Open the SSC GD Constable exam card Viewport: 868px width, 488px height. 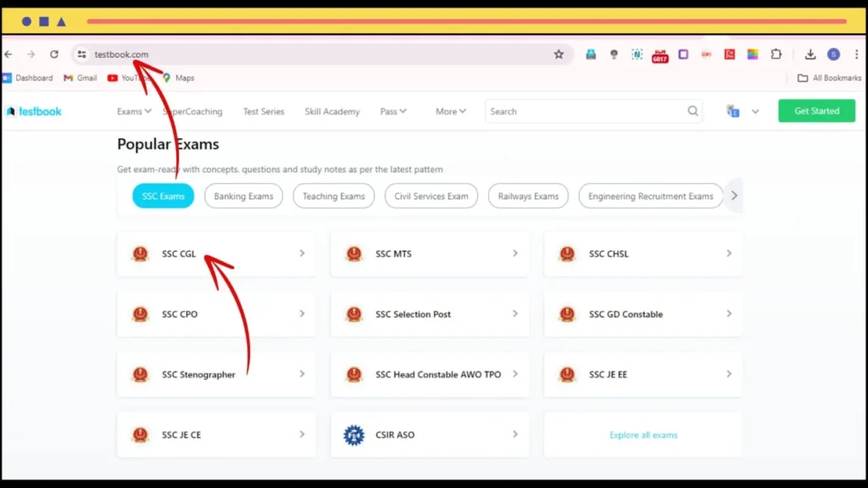pyautogui.click(x=643, y=313)
